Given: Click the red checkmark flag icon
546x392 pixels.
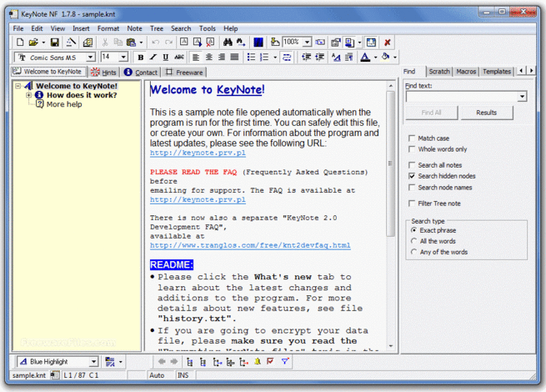Looking at the screenshot, I should pyautogui.click(x=270, y=362).
